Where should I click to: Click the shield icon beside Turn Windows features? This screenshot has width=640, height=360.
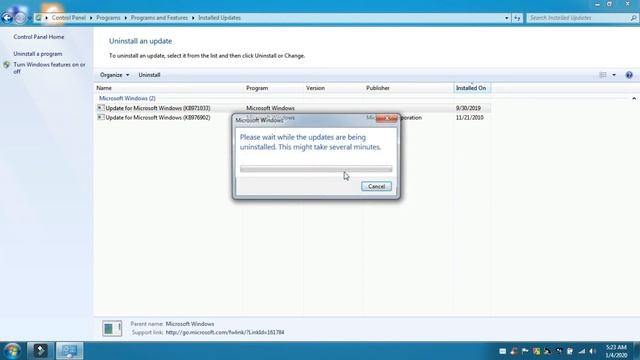pyautogui.click(x=7, y=65)
